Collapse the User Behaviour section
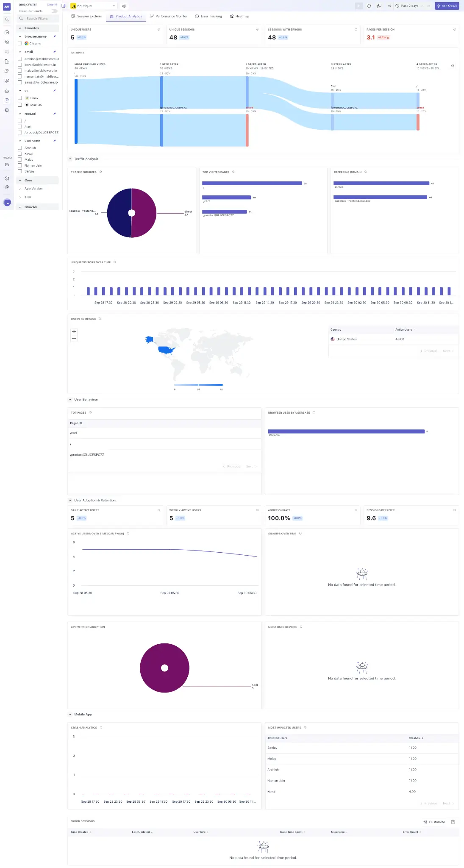This screenshot has height=868, width=464. pyautogui.click(x=70, y=400)
